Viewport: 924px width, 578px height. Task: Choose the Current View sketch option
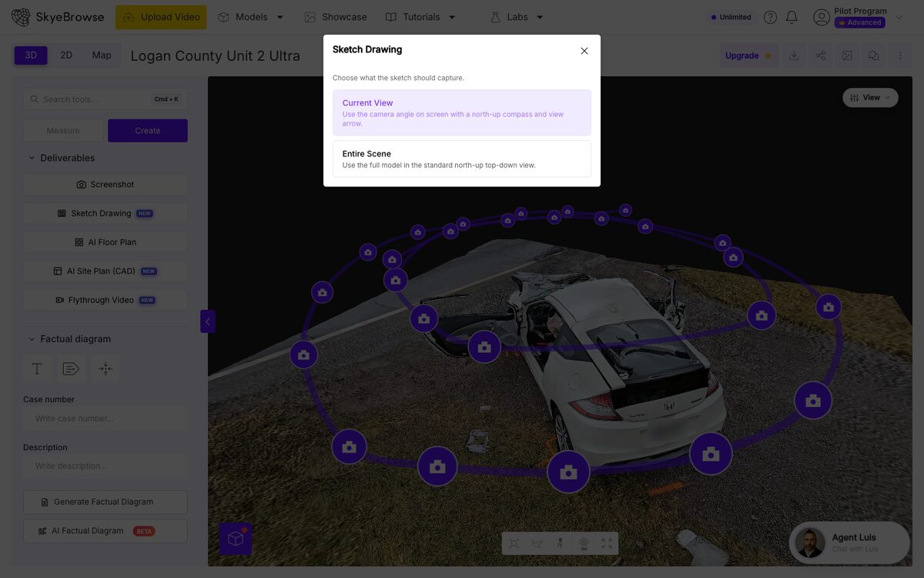click(x=462, y=113)
